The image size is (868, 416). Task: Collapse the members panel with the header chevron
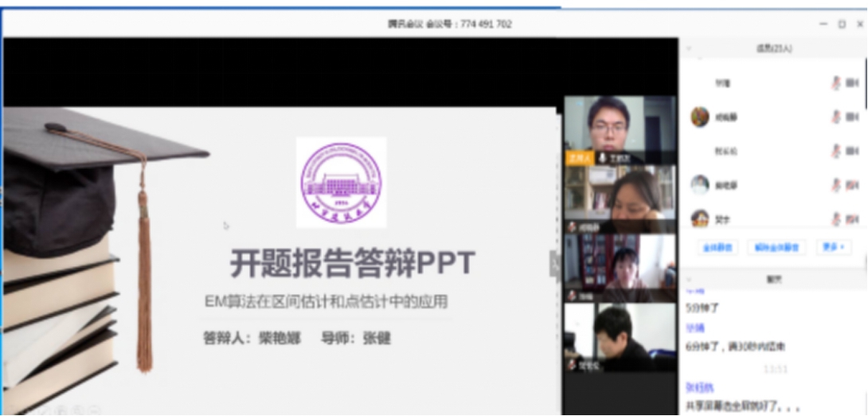689,49
